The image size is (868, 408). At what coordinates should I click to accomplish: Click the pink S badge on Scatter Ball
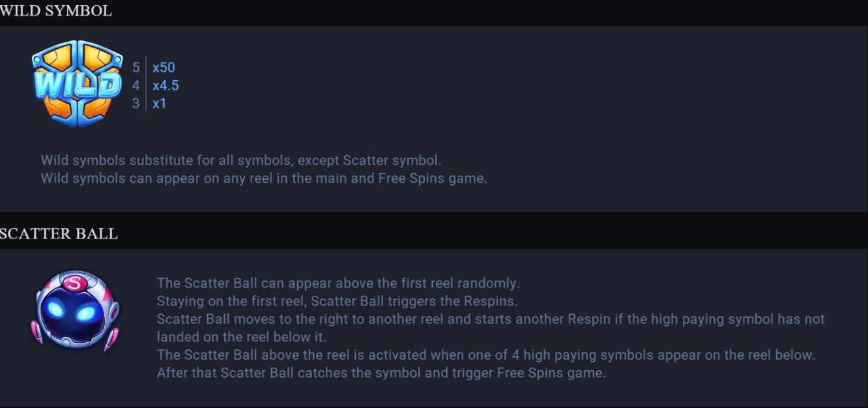(x=73, y=284)
